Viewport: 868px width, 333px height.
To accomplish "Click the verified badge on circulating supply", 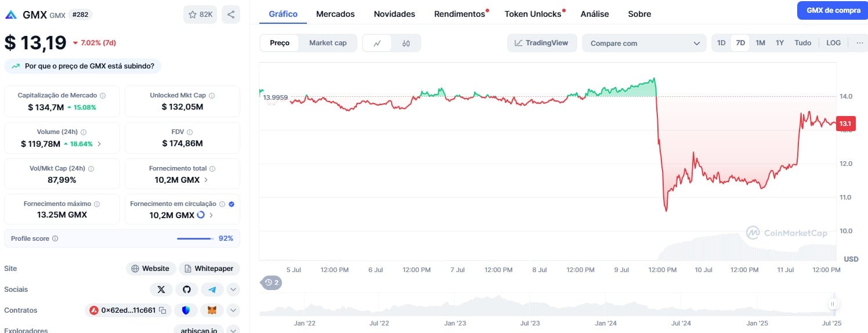I will [x=232, y=204].
